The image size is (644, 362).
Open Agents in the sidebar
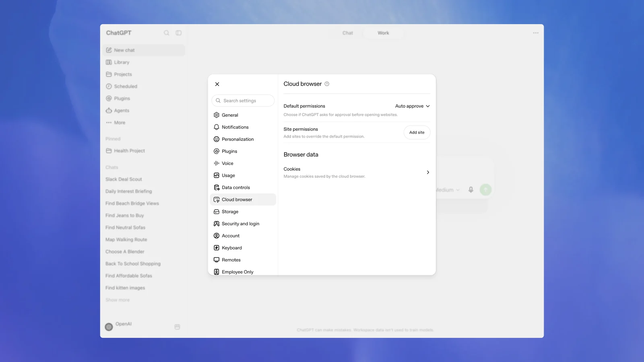[144, 111]
